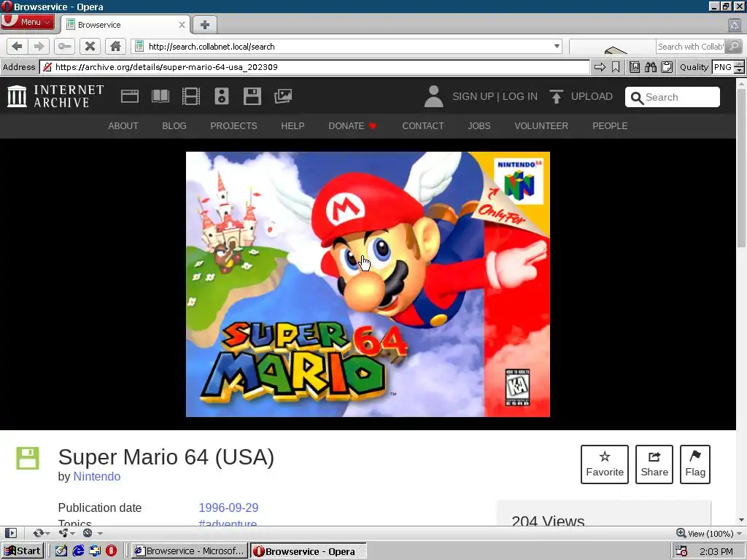747x560 pixels.
Task: Open the Video film icon
Action: click(x=190, y=96)
